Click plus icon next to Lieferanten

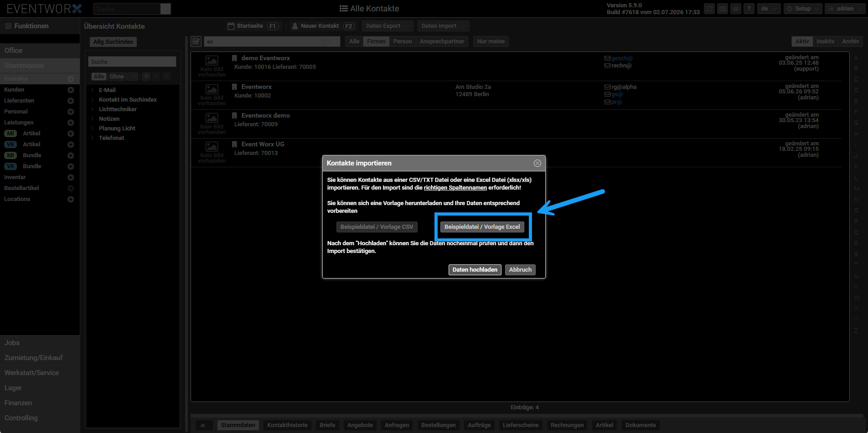click(71, 101)
